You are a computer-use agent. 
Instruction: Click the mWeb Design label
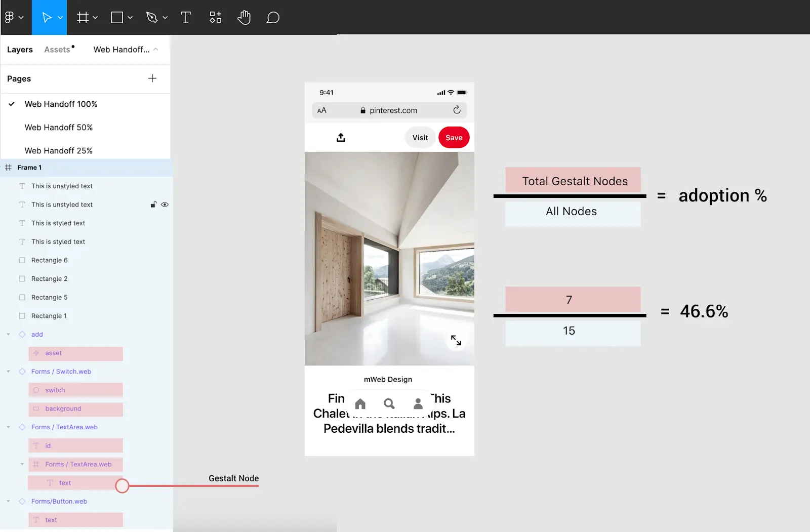coord(388,379)
